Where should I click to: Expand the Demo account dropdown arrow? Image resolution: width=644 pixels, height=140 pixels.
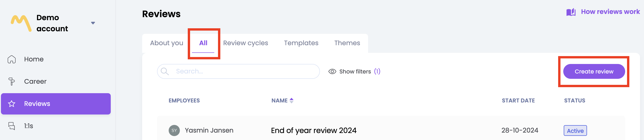[x=93, y=23]
